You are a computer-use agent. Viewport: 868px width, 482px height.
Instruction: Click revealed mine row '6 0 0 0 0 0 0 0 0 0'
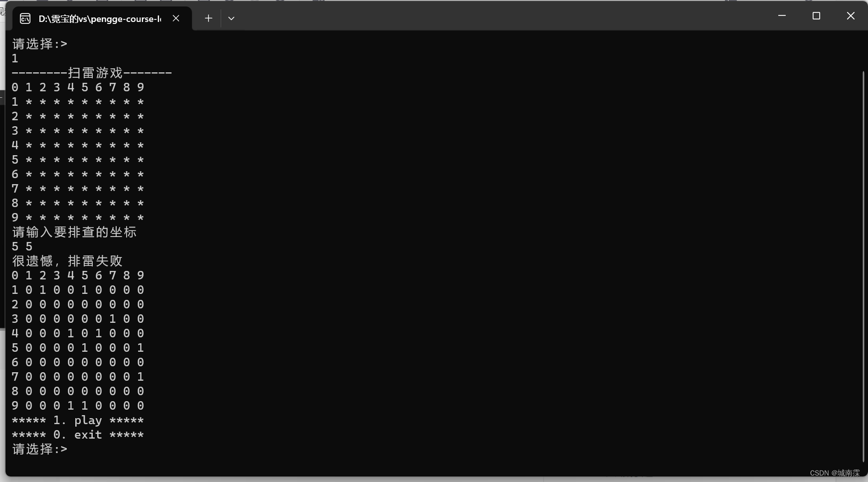(78, 362)
